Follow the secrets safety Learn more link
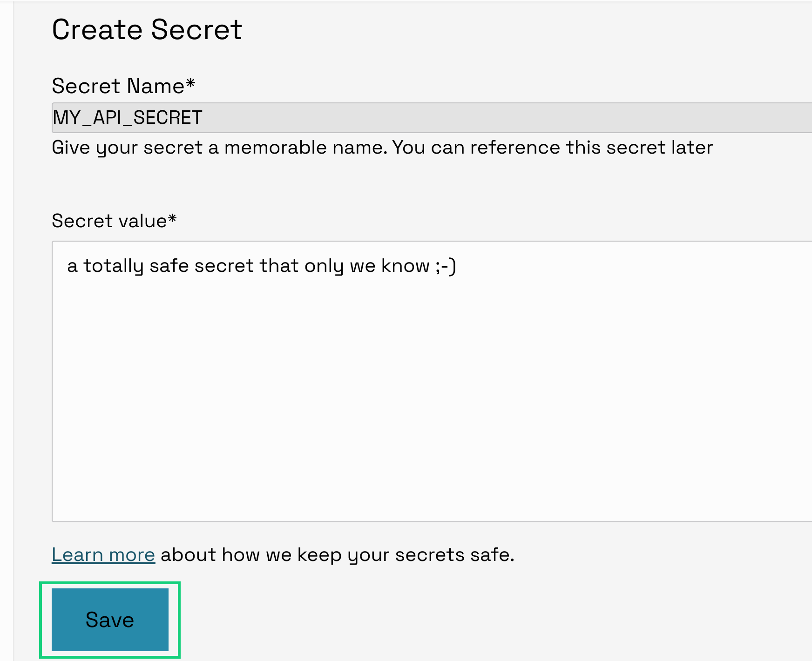Screen dimensions: 812x661 point(103,554)
